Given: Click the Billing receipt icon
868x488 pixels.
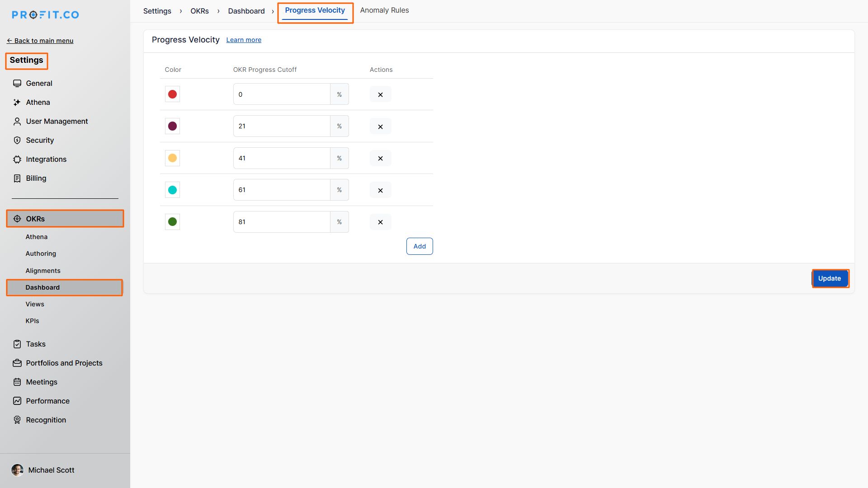Looking at the screenshot, I should coord(17,178).
